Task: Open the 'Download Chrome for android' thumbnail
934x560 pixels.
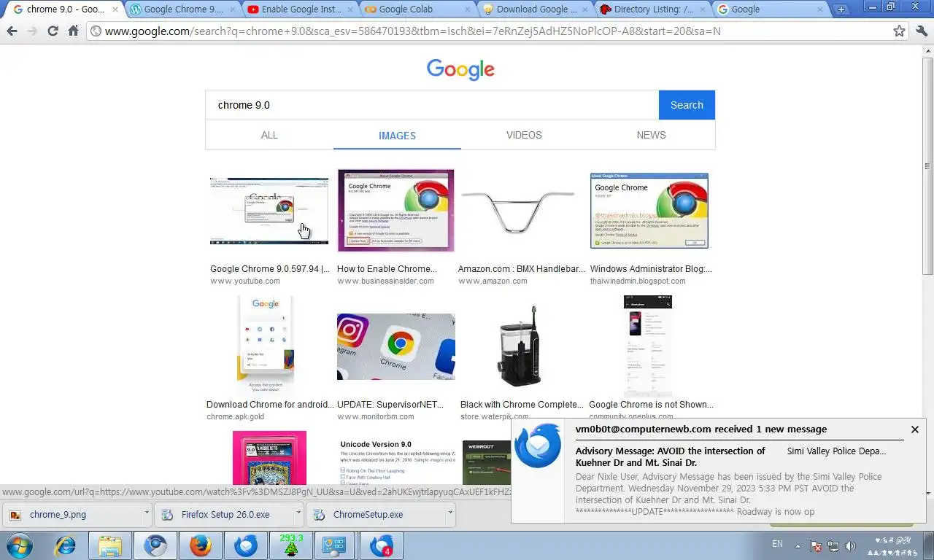Action: point(266,346)
